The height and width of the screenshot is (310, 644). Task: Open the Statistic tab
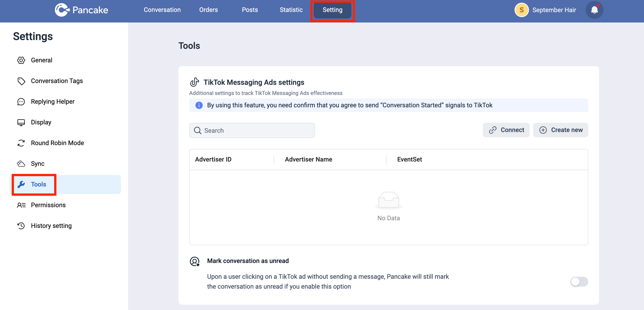(x=291, y=10)
